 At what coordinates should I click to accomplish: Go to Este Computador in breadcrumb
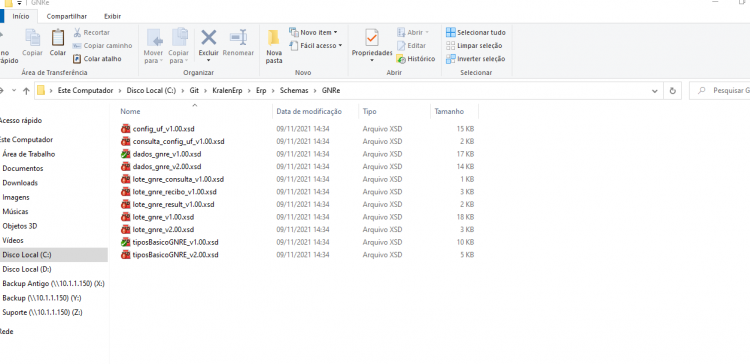[86, 90]
